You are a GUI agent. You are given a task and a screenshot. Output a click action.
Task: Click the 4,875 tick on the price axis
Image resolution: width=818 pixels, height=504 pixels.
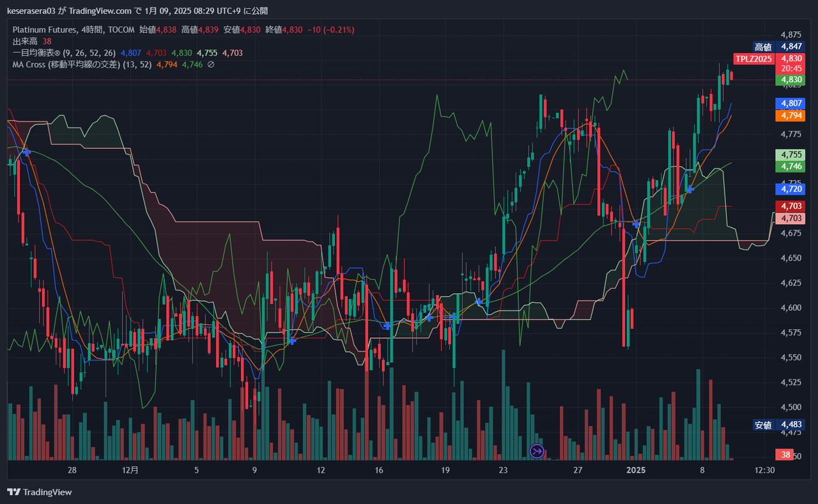tap(791, 34)
